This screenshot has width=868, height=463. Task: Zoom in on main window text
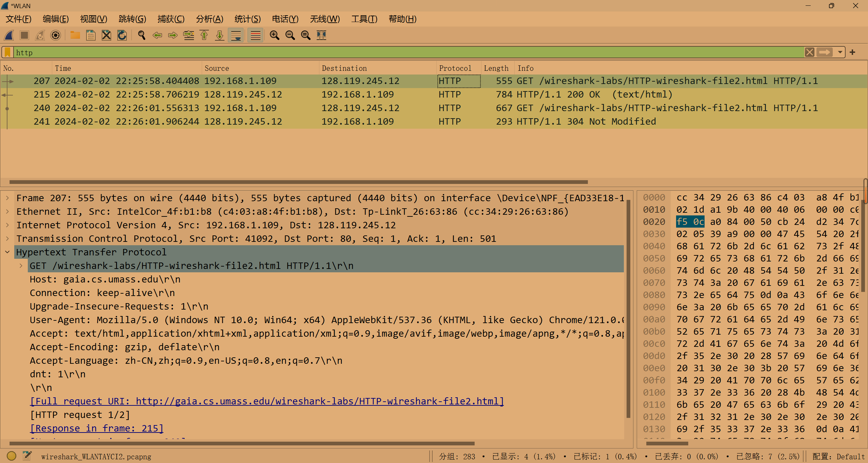tap(275, 35)
